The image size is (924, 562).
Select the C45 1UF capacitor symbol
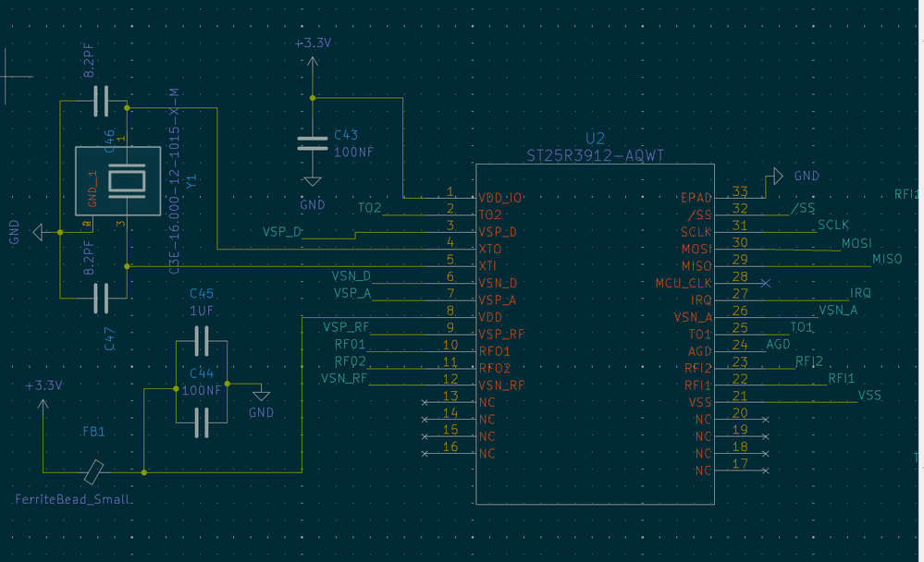point(202,341)
